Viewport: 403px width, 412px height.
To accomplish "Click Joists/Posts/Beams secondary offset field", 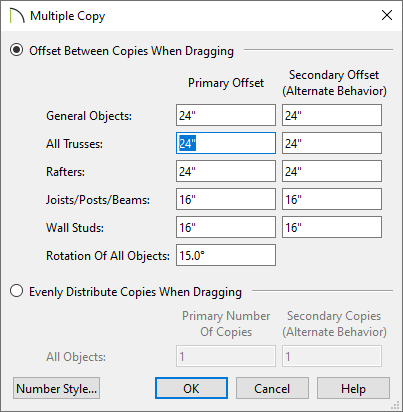I will [x=332, y=199].
